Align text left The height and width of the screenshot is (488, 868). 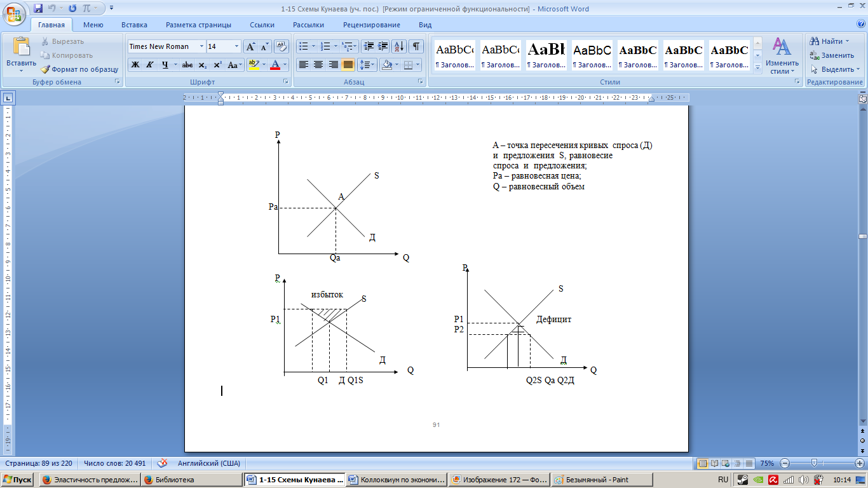coord(304,65)
